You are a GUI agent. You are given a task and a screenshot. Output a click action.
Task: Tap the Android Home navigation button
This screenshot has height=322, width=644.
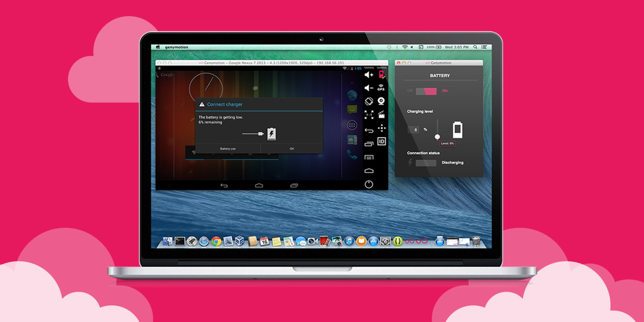(259, 185)
